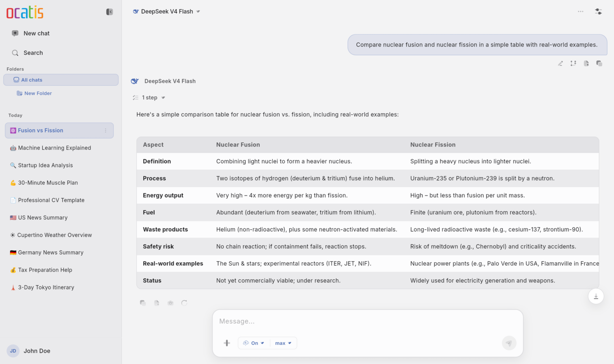The image size is (614, 364).
Task: Select All chats folder
Action: (61, 80)
